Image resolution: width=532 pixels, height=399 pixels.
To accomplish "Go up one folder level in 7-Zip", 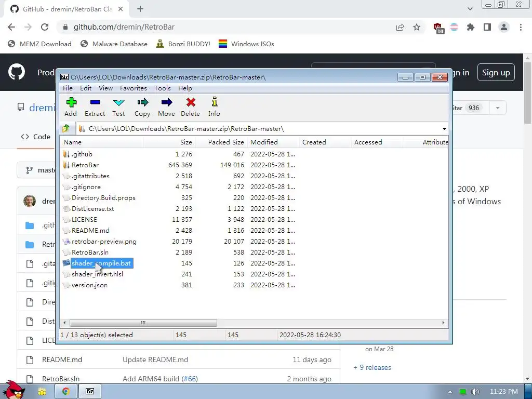I will point(66,129).
